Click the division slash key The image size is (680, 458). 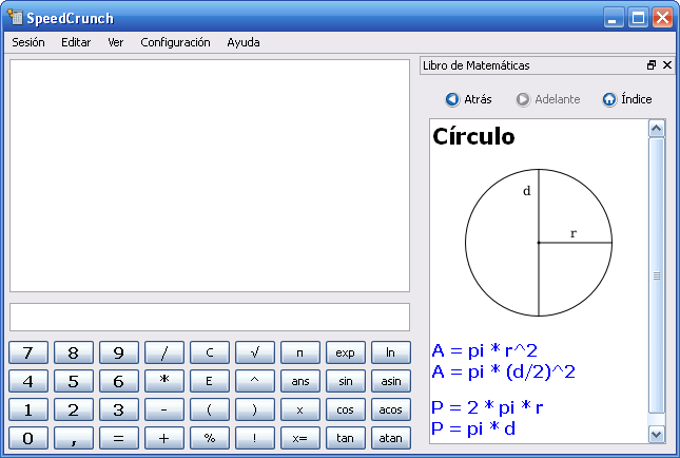pyautogui.click(x=164, y=353)
